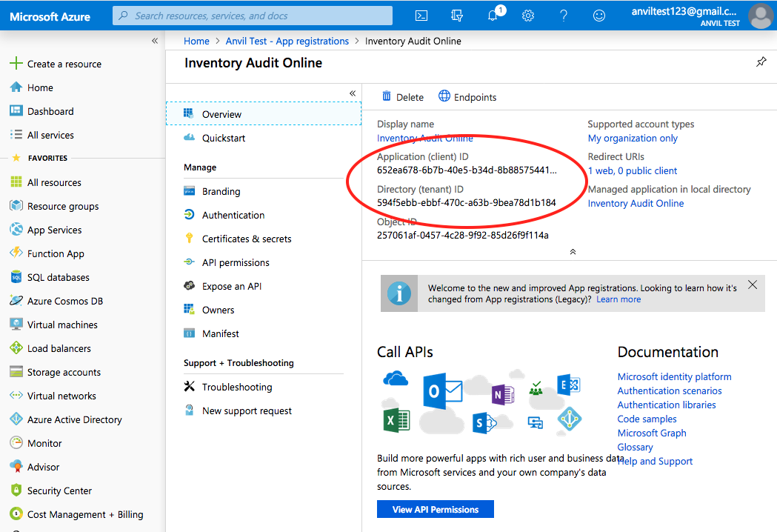The height and width of the screenshot is (532, 777).
Task: Click the search resources field
Action: point(252,15)
